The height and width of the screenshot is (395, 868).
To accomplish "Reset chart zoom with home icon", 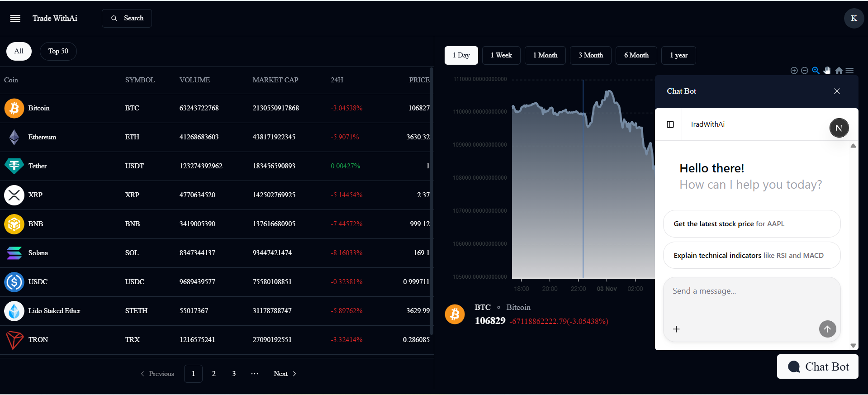I will click(839, 71).
